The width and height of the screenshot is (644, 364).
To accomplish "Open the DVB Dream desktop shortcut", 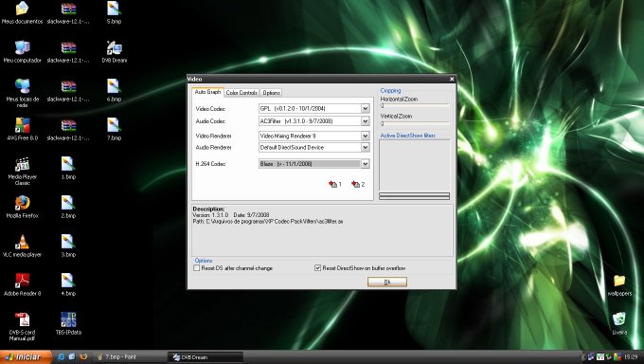I will pyautogui.click(x=114, y=51).
